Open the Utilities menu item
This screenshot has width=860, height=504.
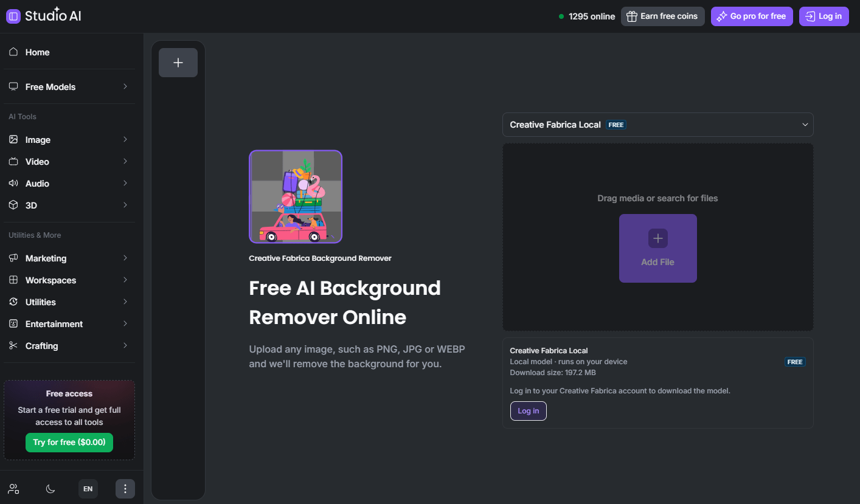[x=69, y=302]
